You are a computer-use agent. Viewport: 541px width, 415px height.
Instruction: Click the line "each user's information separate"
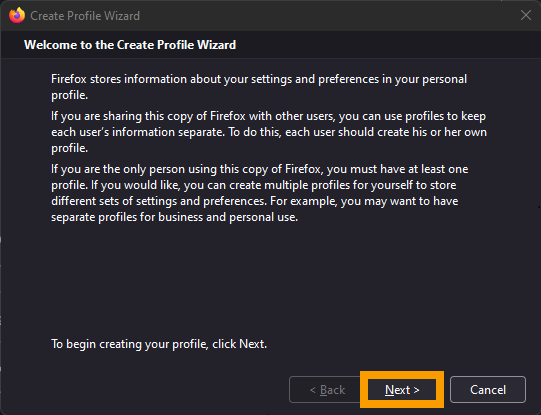pyautogui.click(x=269, y=132)
